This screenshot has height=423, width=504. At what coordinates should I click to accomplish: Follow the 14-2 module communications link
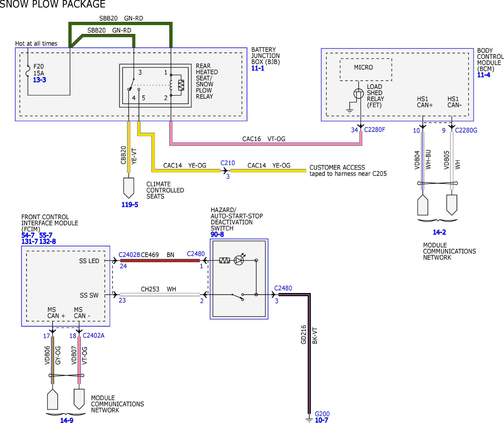point(439,232)
